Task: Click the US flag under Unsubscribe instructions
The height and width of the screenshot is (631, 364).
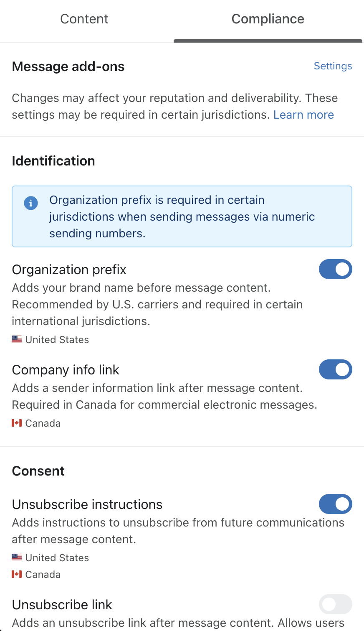Action: coord(17,558)
